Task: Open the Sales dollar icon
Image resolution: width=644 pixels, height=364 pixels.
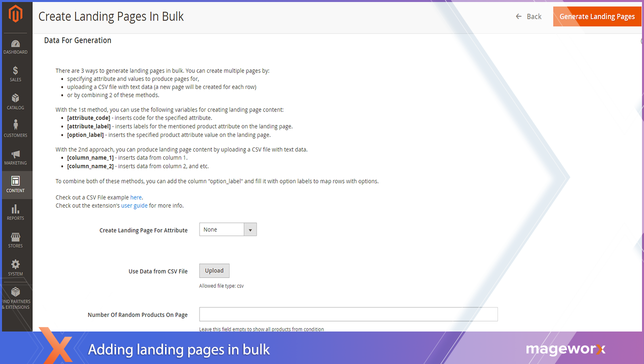Action: pyautogui.click(x=15, y=71)
